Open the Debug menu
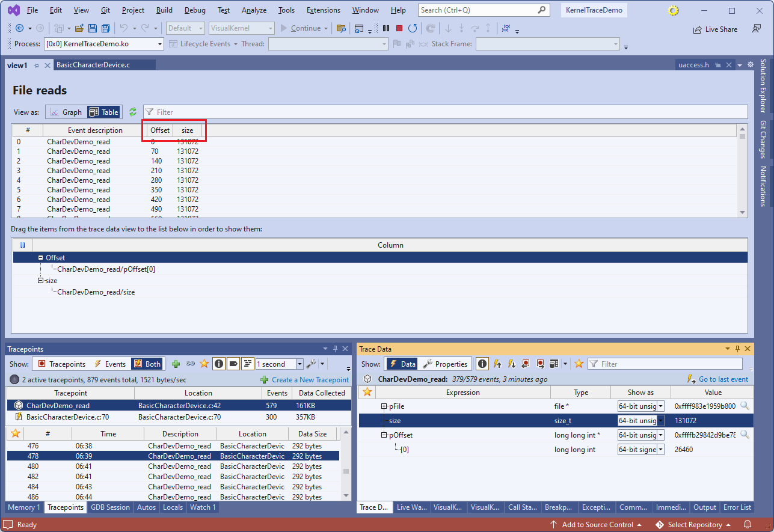The height and width of the screenshot is (532, 774). (x=195, y=10)
